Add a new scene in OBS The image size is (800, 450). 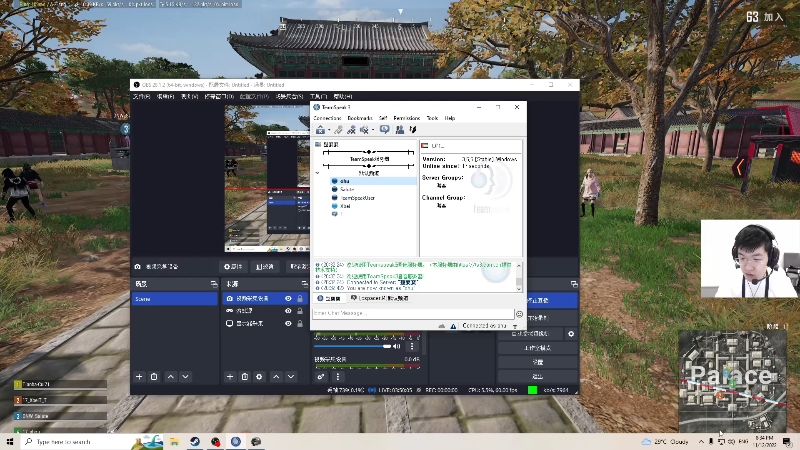(x=139, y=377)
